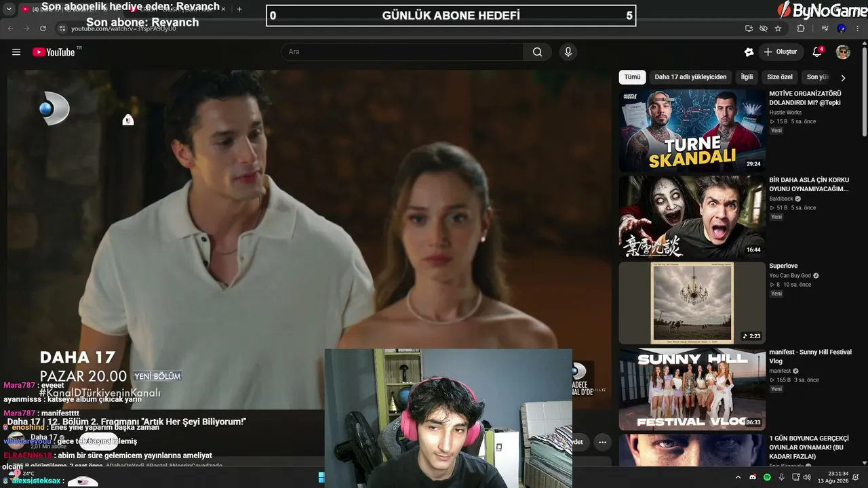The image size is (868, 488).
Task: Open the Baldiback horror game video thumbnail
Action: point(692,217)
